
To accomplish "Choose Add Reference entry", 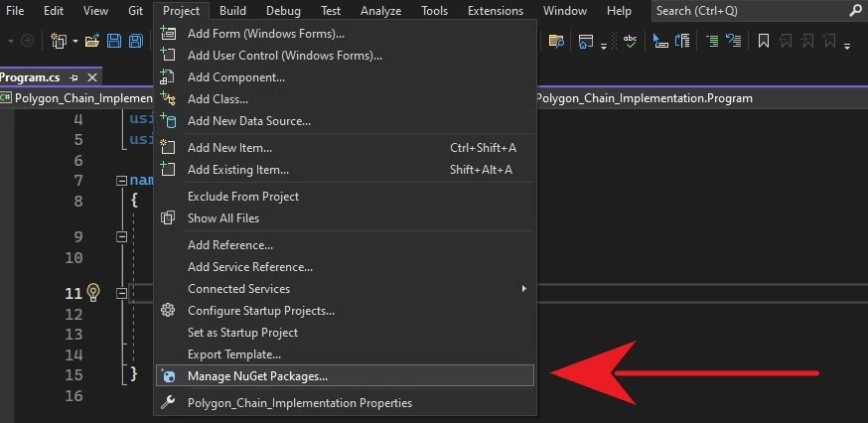I will click(345, 244).
